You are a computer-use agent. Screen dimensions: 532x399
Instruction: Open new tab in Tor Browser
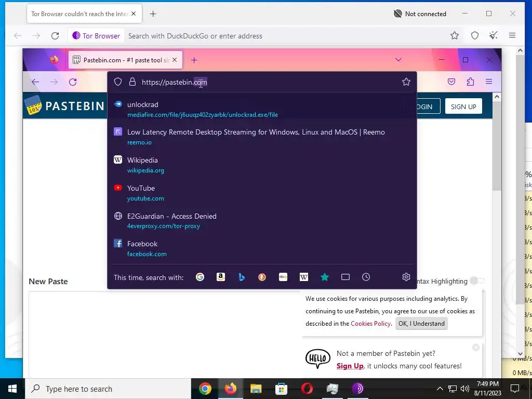pos(153,14)
